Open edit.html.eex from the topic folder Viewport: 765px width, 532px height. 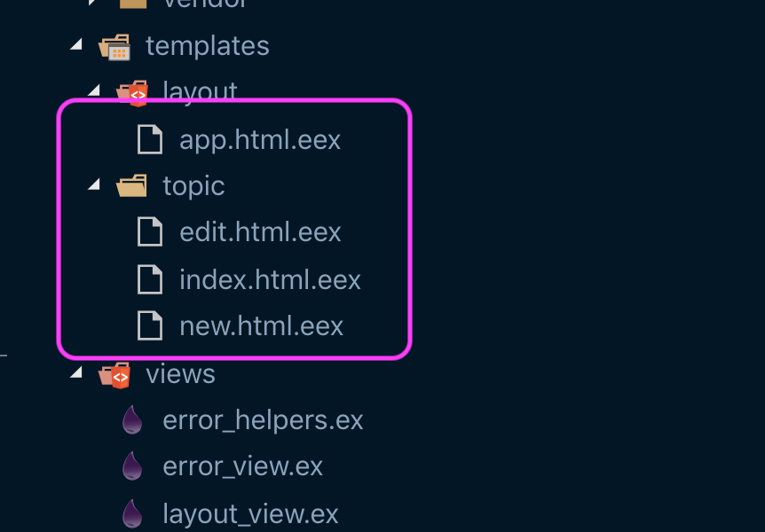[x=260, y=231]
